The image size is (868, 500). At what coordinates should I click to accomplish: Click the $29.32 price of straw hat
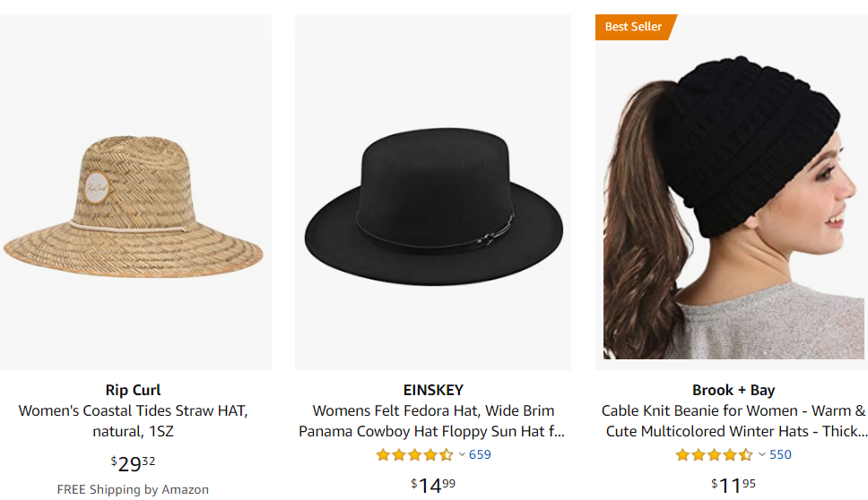coord(134,463)
